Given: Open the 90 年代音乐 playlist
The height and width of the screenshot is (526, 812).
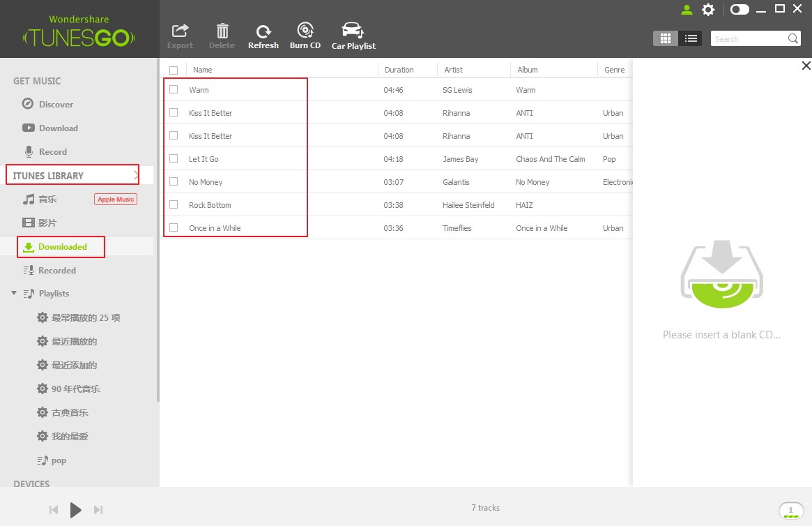Looking at the screenshot, I should tap(68, 389).
